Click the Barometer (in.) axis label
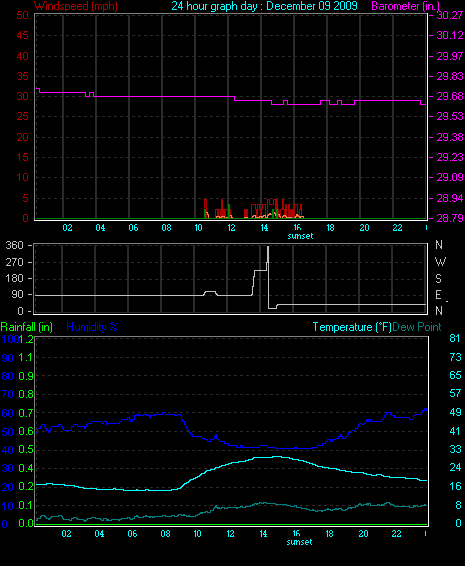Viewport: 465px width, 566px height. (x=405, y=6)
